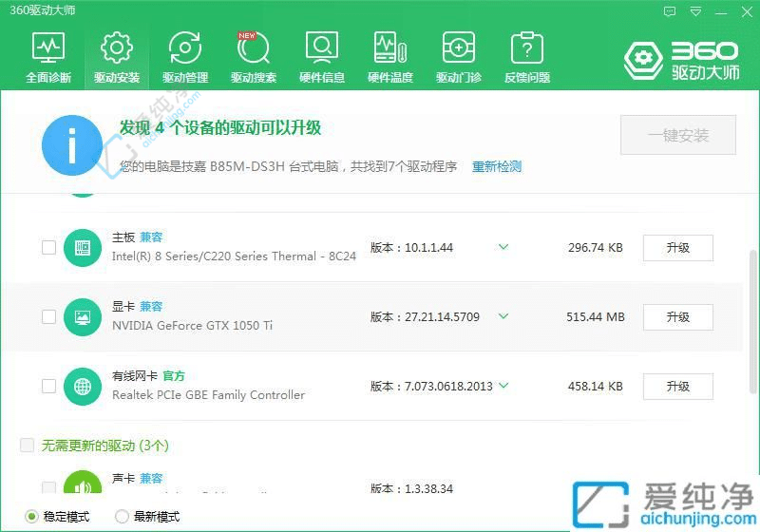Check the 声卡 driver checkbox

[x=49, y=487]
